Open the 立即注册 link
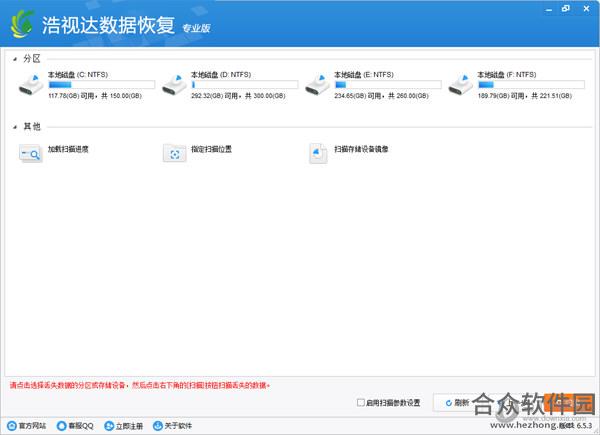 click(129, 426)
